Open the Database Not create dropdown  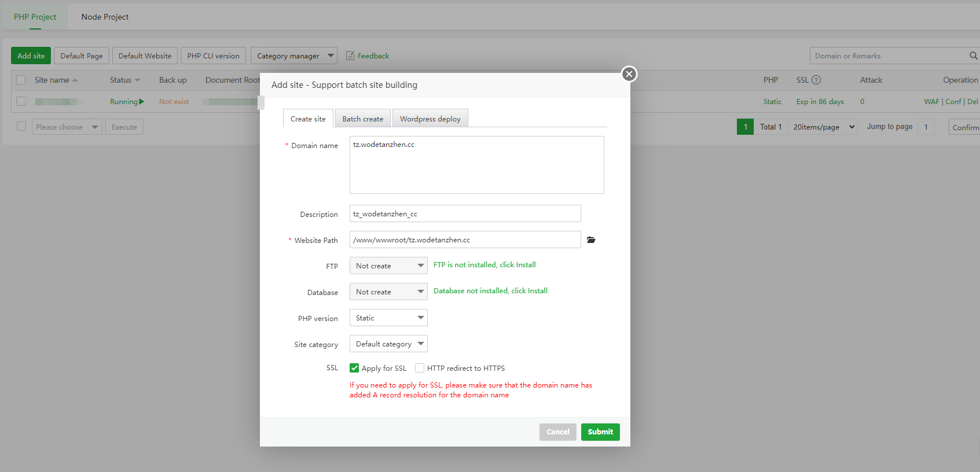tap(388, 292)
